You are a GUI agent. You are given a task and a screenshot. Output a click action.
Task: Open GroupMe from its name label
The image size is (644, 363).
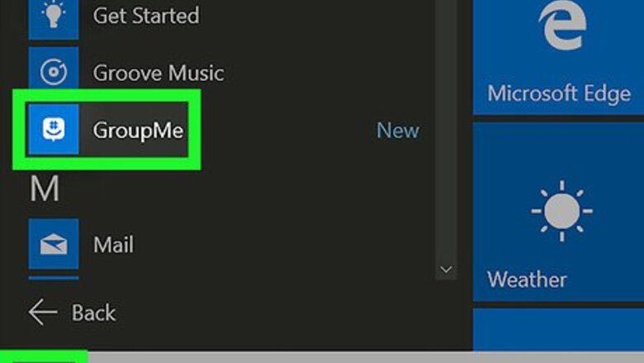pos(137,130)
